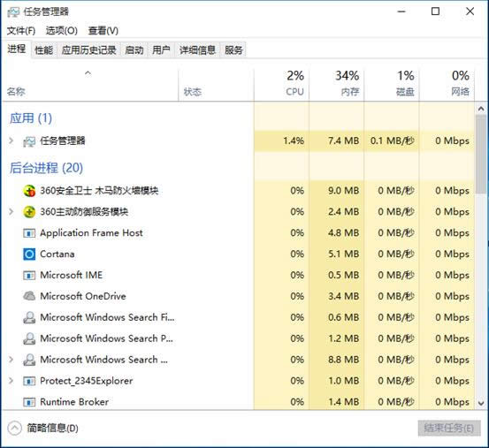The width and height of the screenshot is (489, 448).
Task: Sort by the 磁盘 column header
Action: (x=392, y=86)
